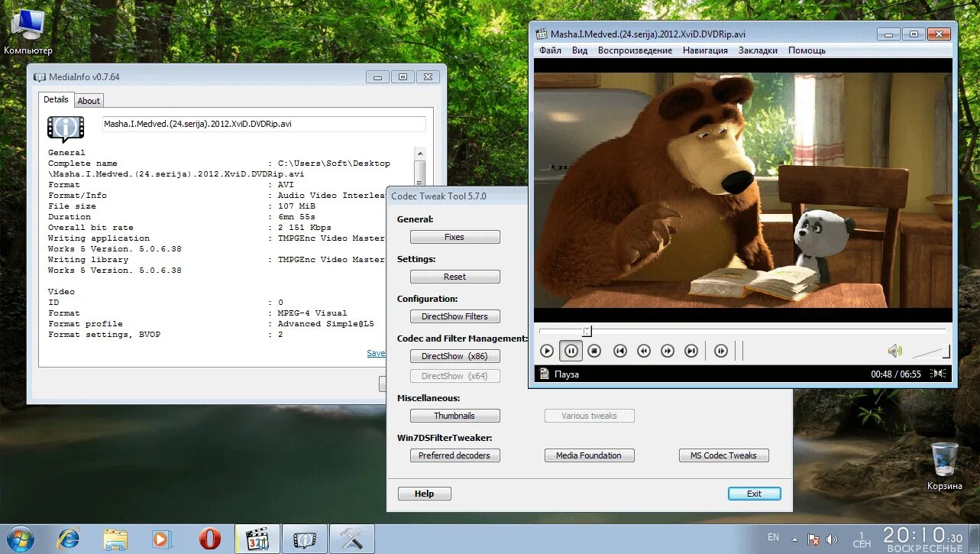Viewport: 980px width, 554px height.
Task: Click the MediaInfo film-reel info icon
Action: [x=66, y=128]
